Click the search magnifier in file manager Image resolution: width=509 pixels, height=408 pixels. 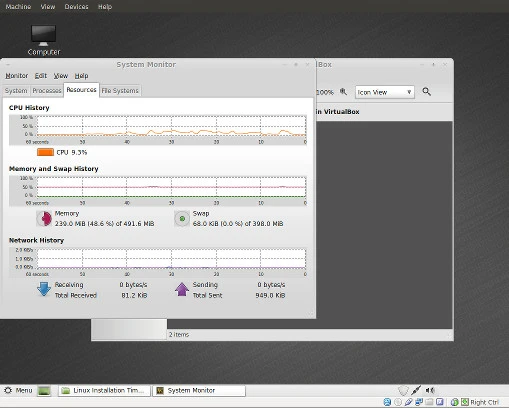(x=426, y=92)
